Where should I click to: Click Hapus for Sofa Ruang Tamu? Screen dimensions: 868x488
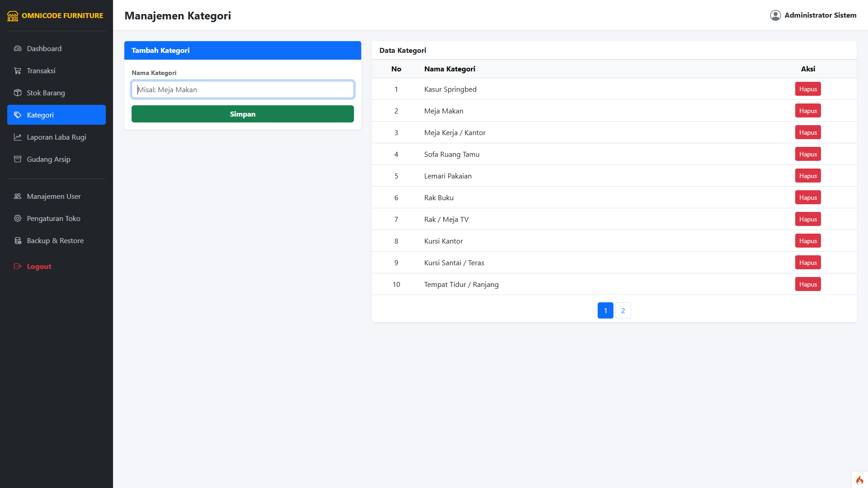tap(807, 154)
